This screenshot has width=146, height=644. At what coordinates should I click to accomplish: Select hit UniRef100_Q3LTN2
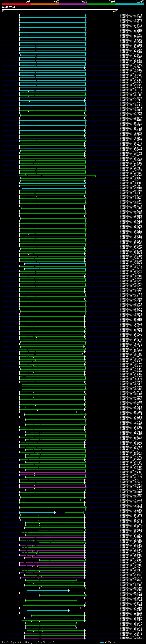pos(131,30)
